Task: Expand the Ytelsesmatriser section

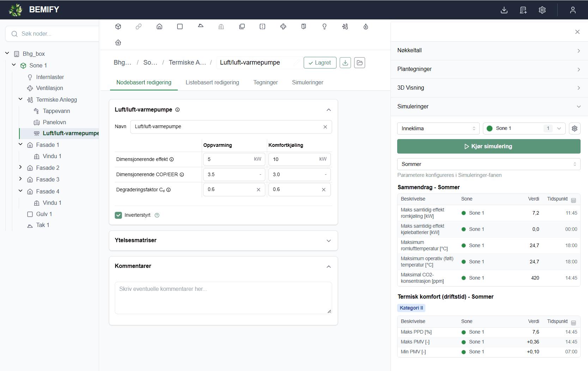Action: (x=223, y=240)
